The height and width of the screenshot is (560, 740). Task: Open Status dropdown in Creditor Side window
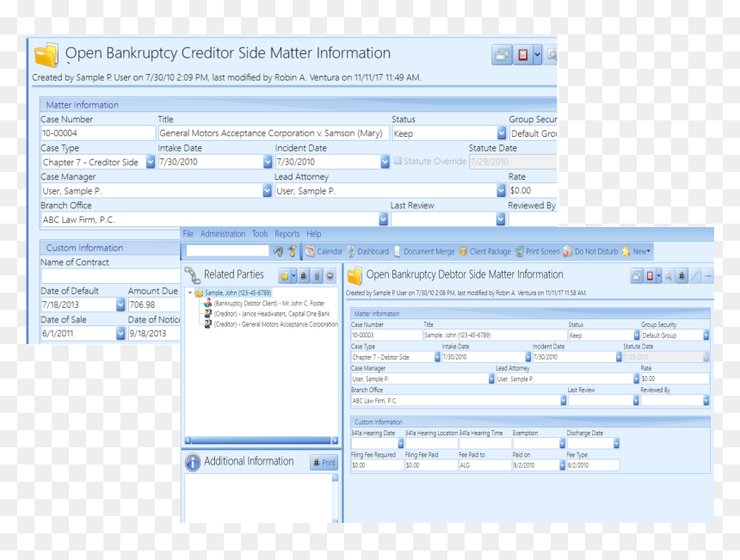502,133
